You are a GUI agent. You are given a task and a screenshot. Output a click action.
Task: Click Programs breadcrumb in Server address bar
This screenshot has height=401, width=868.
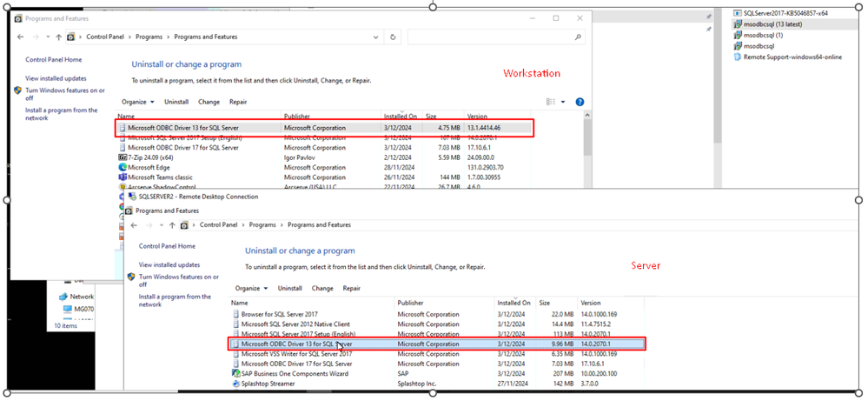(262, 225)
